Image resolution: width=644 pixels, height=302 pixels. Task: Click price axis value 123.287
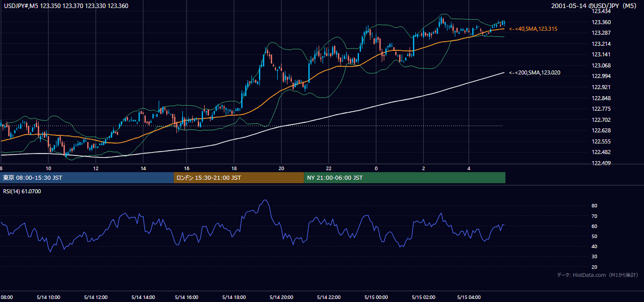click(x=601, y=33)
